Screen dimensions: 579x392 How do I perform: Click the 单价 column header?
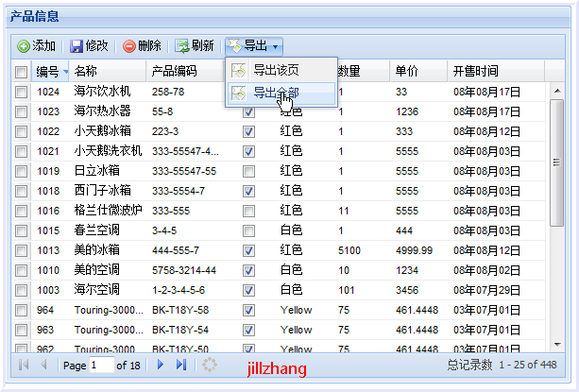[x=407, y=72]
